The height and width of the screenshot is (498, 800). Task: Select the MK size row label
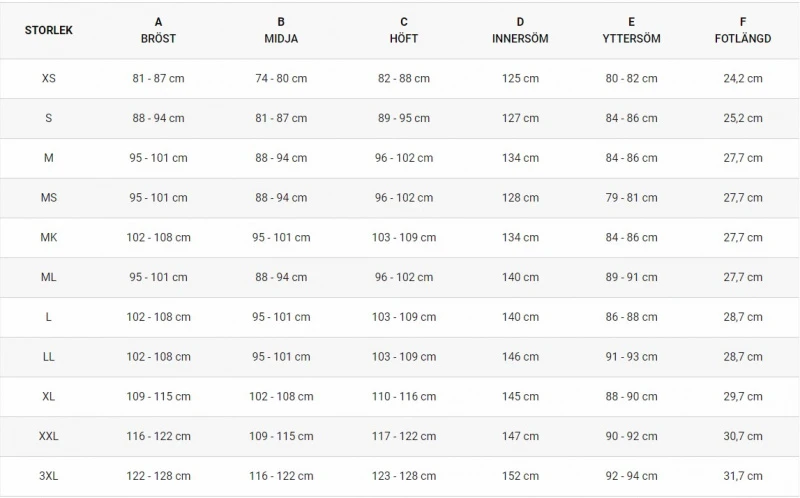pos(49,238)
